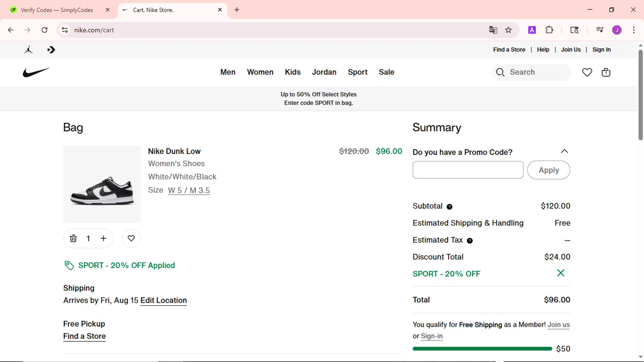Open a new browser tab
The width and height of the screenshot is (644, 362).
237,10
